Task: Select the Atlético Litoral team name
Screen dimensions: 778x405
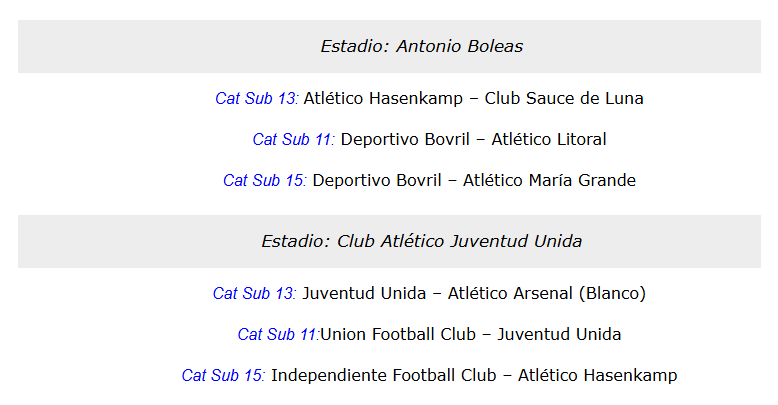Action: tap(549, 140)
